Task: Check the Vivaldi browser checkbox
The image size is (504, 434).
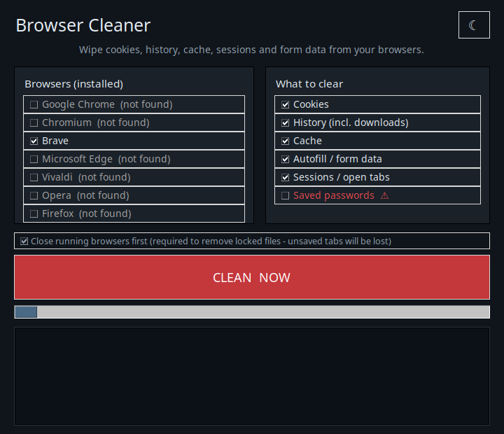Action: [34, 178]
